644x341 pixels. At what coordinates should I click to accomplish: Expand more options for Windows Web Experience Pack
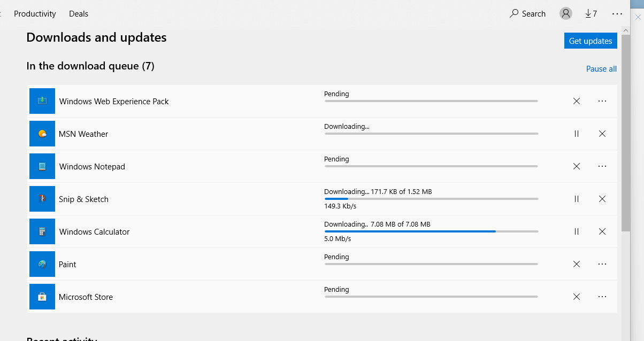coord(602,101)
